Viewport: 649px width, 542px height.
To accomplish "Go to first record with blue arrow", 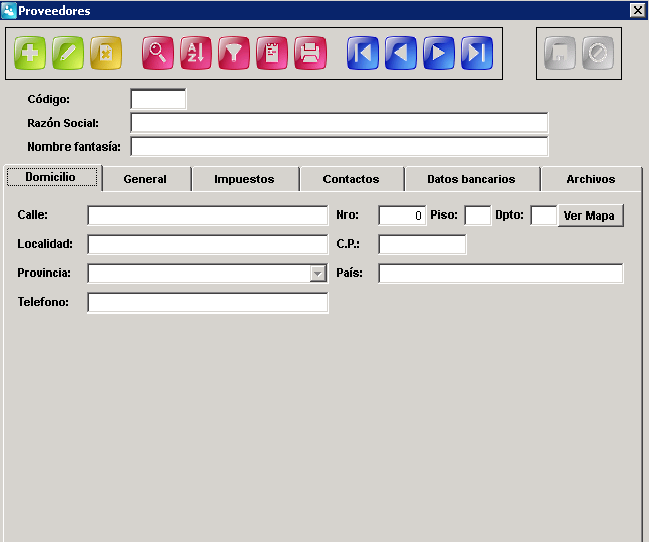I will (x=363, y=53).
